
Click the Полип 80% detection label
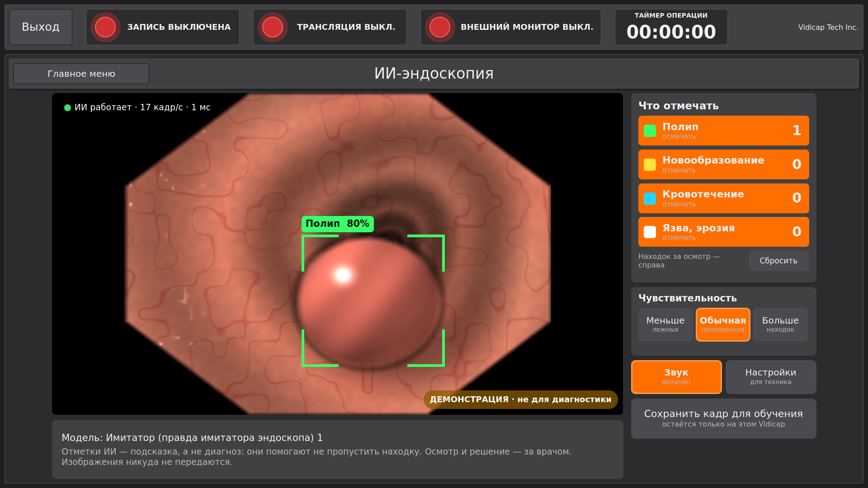(x=338, y=224)
